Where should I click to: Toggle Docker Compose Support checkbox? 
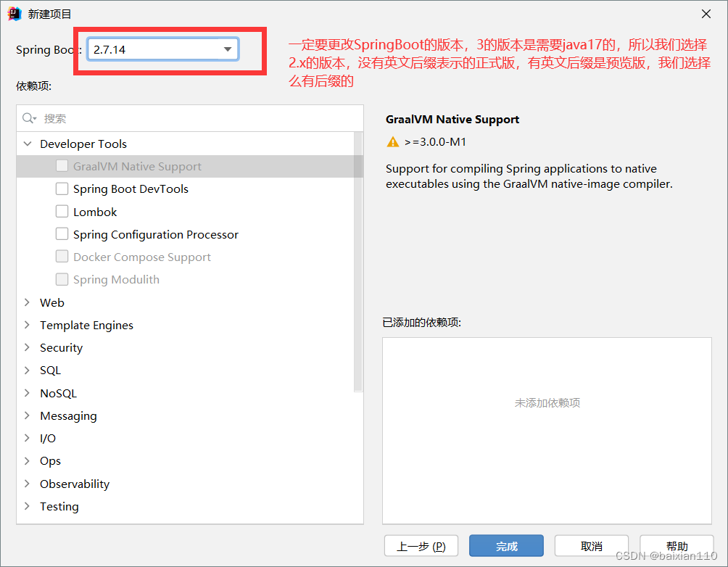62,257
